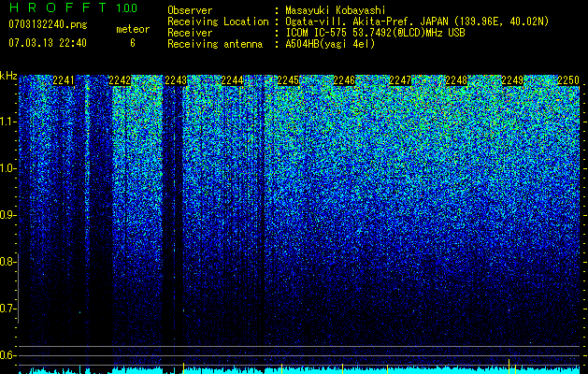Click the 0.7 kHz axis label

pos(8,309)
